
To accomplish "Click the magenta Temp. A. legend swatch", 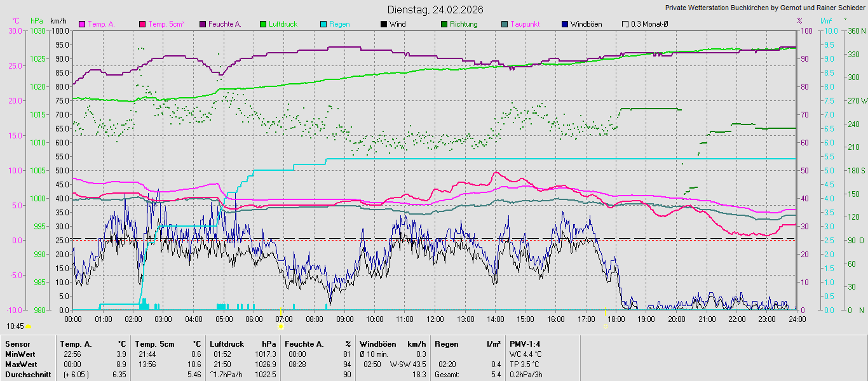I will pyautogui.click(x=82, y=24).
